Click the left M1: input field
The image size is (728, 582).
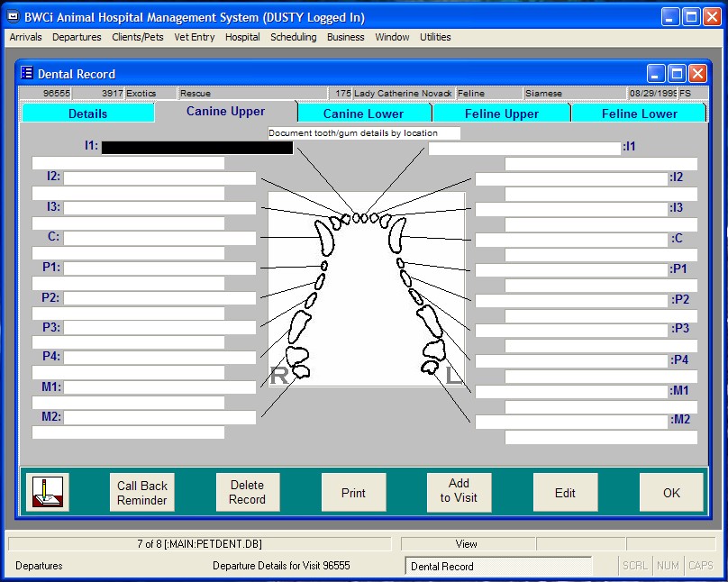tap(159, 387)
